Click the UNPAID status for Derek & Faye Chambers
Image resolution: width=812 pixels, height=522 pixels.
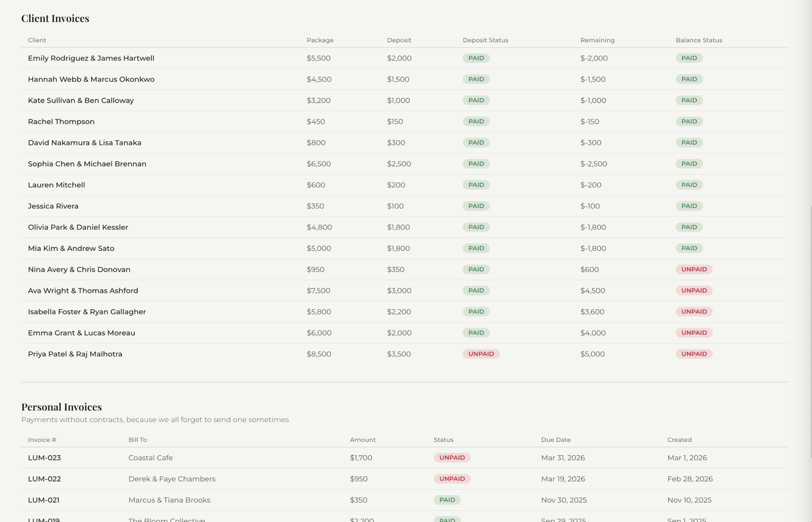click(x=452, y=478)
